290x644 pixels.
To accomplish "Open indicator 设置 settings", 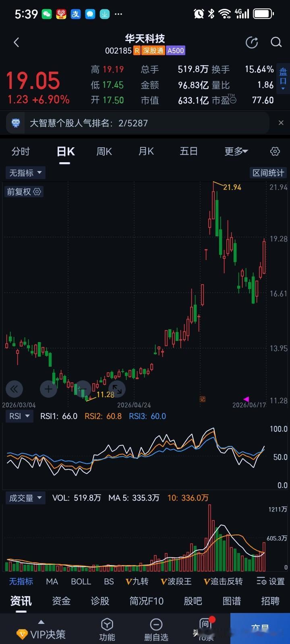I will pyautogui.click(x=271, y=581).
